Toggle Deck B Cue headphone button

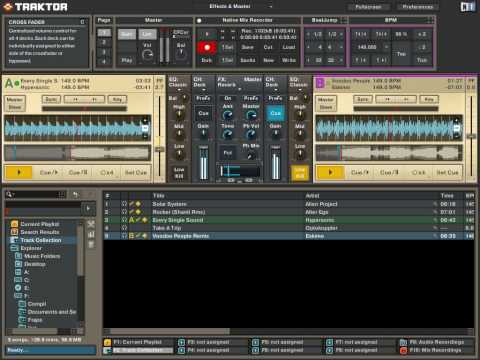[x=275, y=113]
